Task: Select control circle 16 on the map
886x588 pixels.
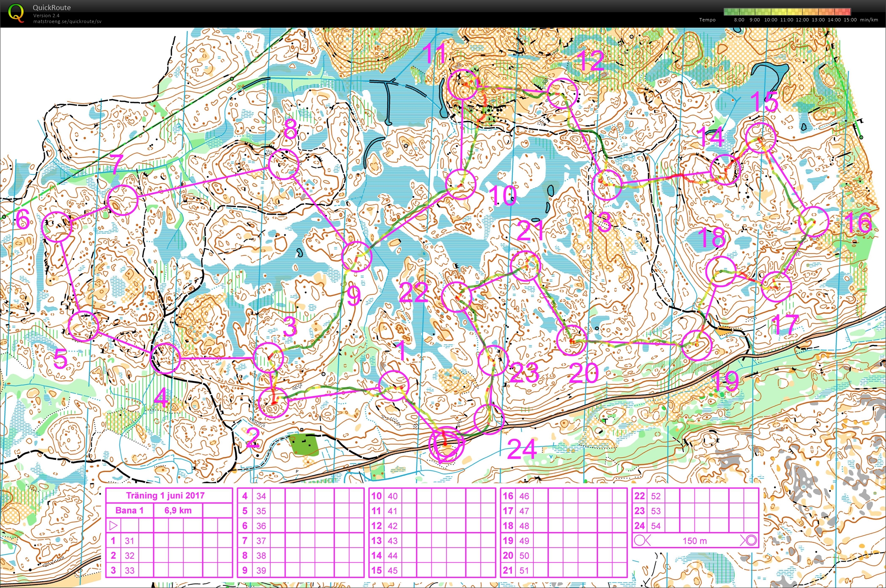Action: tap(813, 221)
